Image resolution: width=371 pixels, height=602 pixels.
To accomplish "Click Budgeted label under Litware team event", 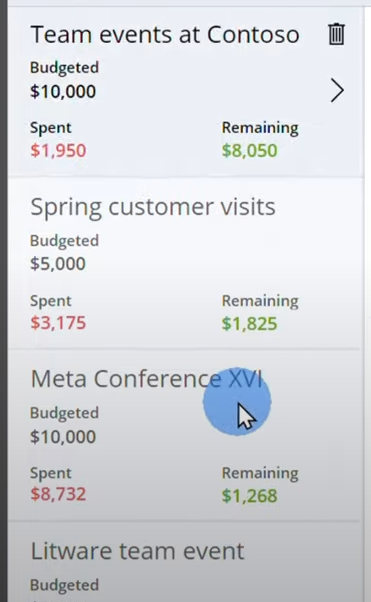I will pos(65,585).
